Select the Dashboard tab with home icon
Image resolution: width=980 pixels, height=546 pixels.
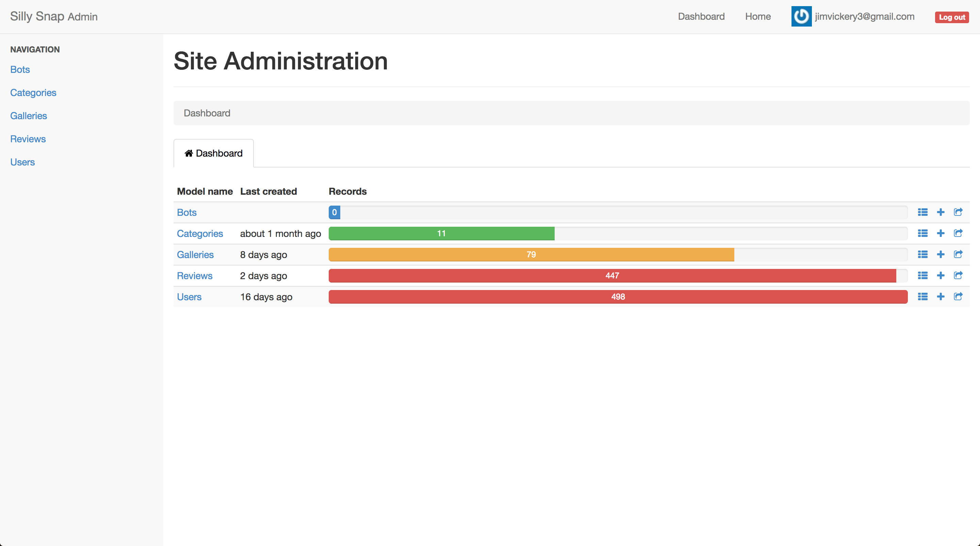(x=213, y=153)
